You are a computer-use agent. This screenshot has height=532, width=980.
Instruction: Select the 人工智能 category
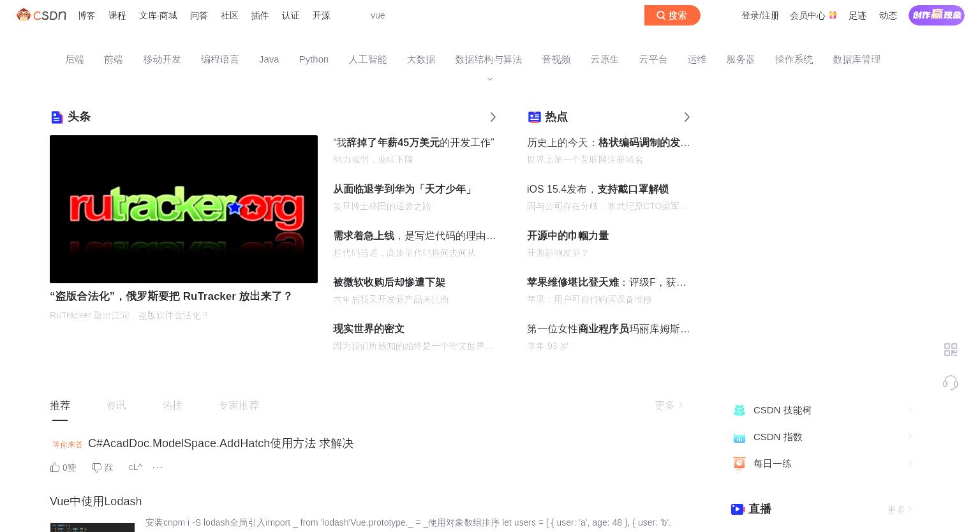[367, 59]
